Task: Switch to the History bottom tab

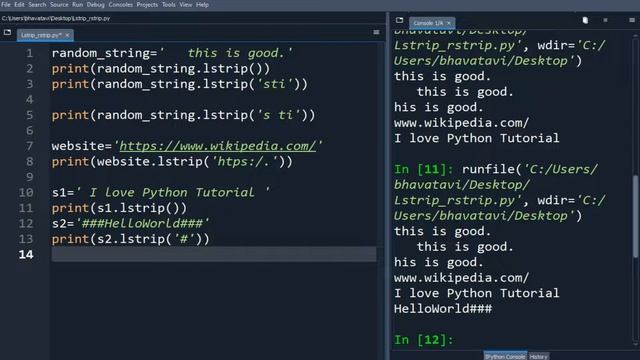Action: pos(538,356)
